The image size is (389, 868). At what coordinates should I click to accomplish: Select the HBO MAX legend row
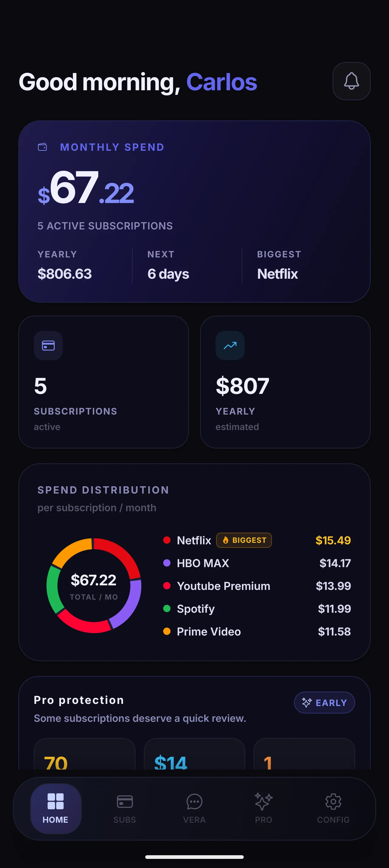pos(257,563)
